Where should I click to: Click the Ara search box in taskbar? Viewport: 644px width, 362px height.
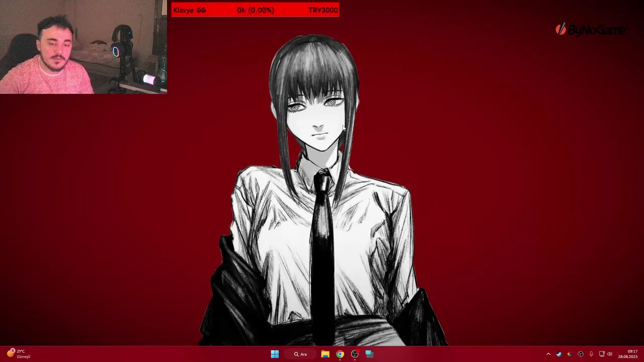(x=301, y=354)
